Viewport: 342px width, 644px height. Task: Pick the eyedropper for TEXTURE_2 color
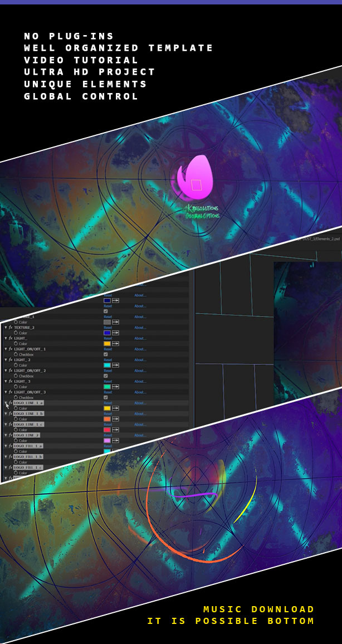click(x=115, y=333)
